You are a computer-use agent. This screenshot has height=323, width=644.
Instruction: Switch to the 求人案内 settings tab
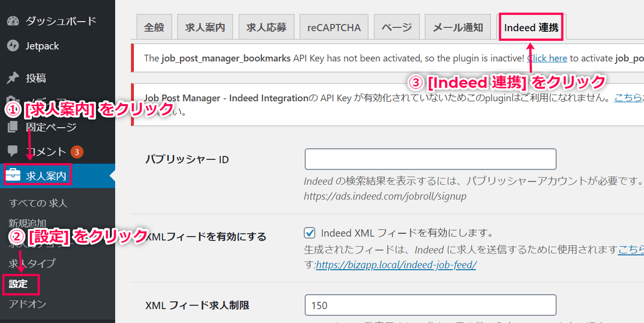point(205,27)
